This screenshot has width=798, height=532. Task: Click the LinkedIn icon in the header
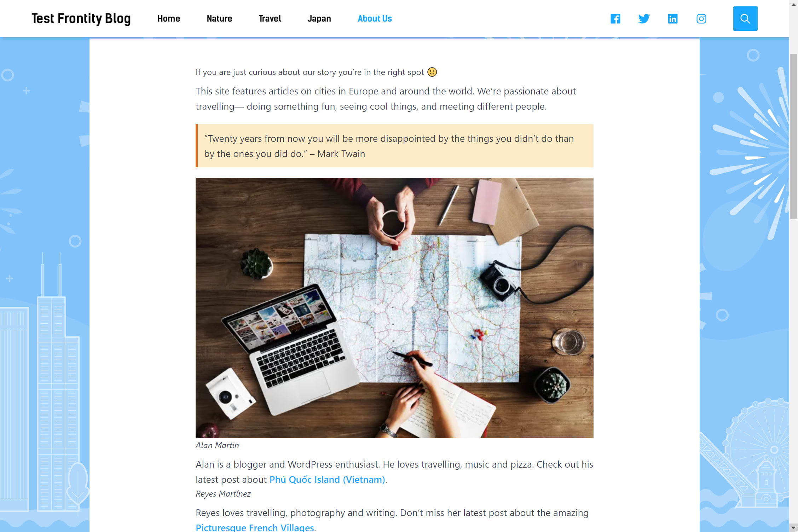pyautogui.click(x=672, y=18)
